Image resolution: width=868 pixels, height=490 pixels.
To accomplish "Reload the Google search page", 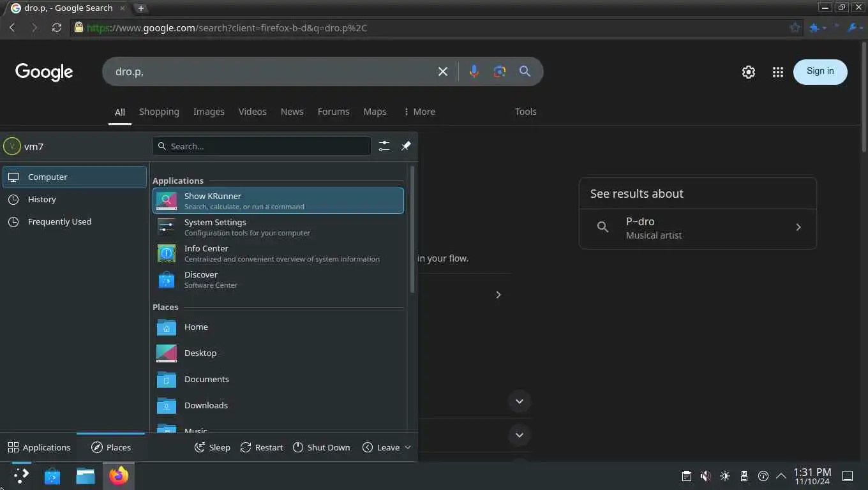I will [x=57, y=27].
